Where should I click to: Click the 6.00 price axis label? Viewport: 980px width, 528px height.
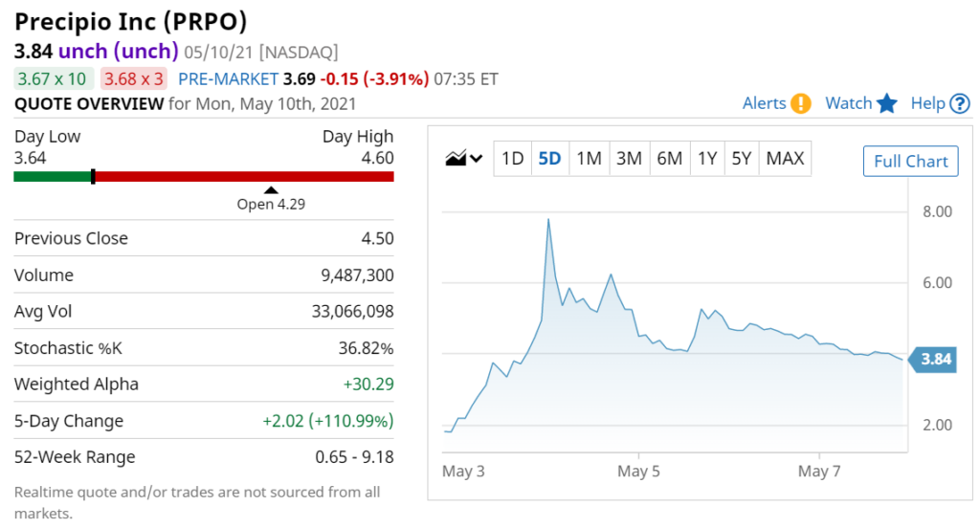938,282
